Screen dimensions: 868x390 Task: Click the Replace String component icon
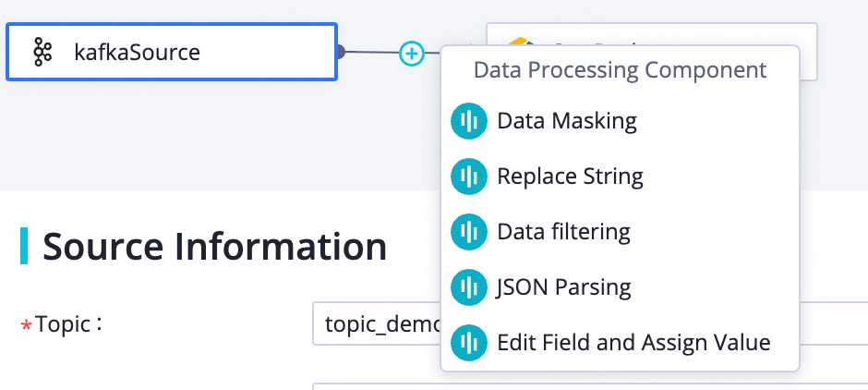pyautogui.click(x=469, y=177)
